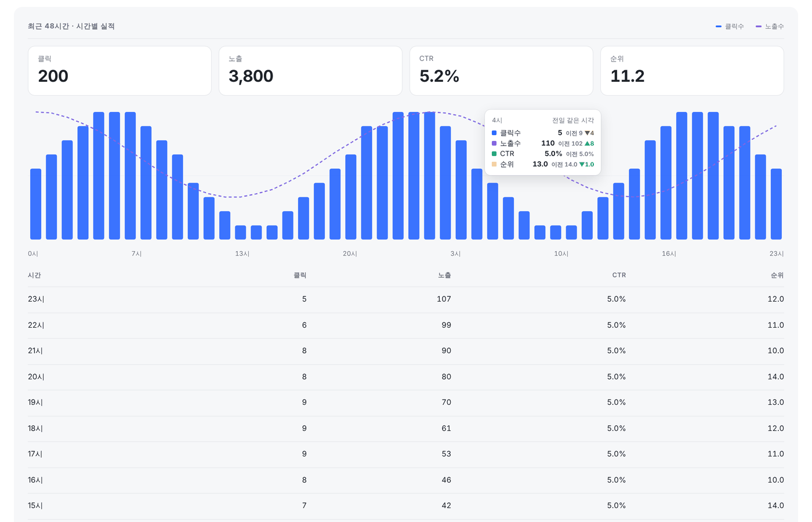Click the green CTR swatch in the tooltip

coord(494,154)
